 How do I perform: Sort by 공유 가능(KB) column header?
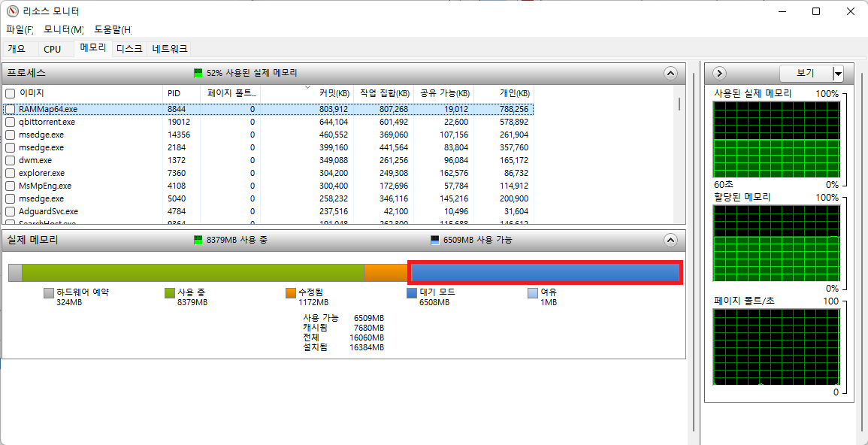pos(444,93)
